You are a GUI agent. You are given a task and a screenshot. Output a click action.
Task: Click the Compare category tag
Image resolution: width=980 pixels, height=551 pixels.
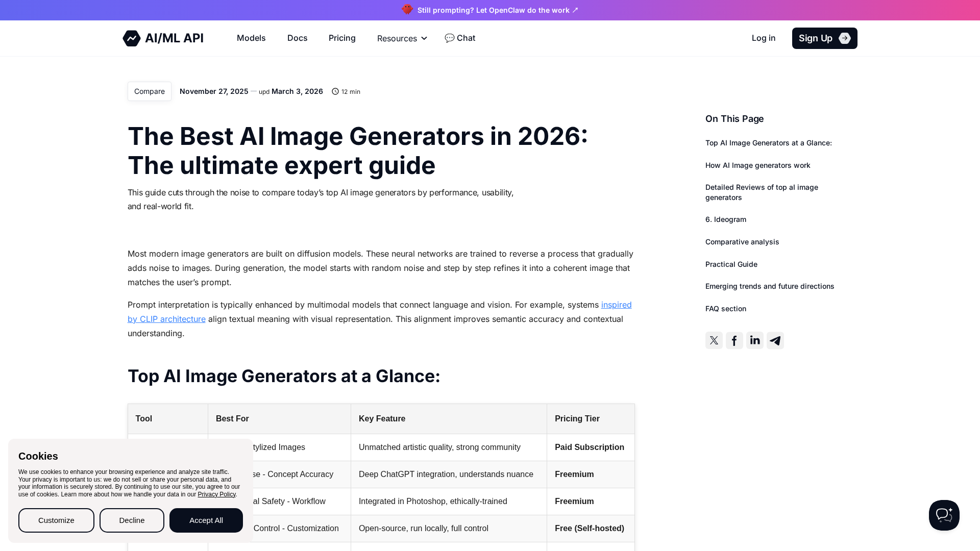pyautogui.click(x=150, y=91)
